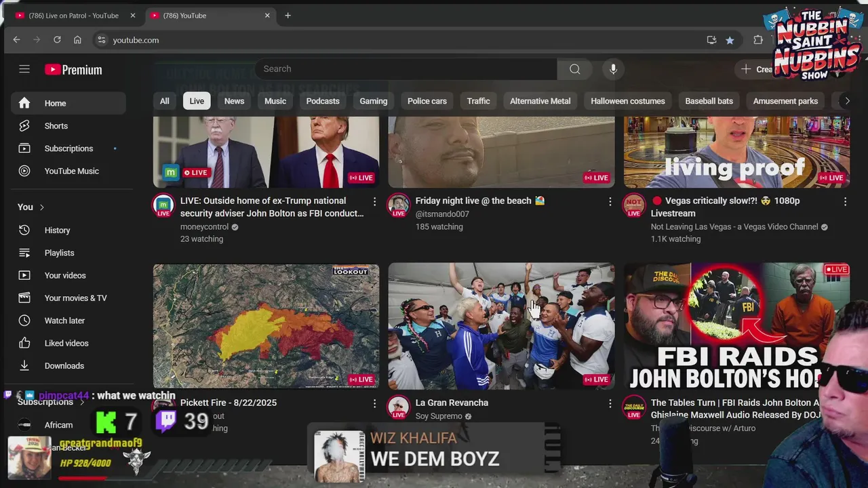Click the search input field
The height and width of the screenshot is (488, 868).
click(x=406, y=69)
